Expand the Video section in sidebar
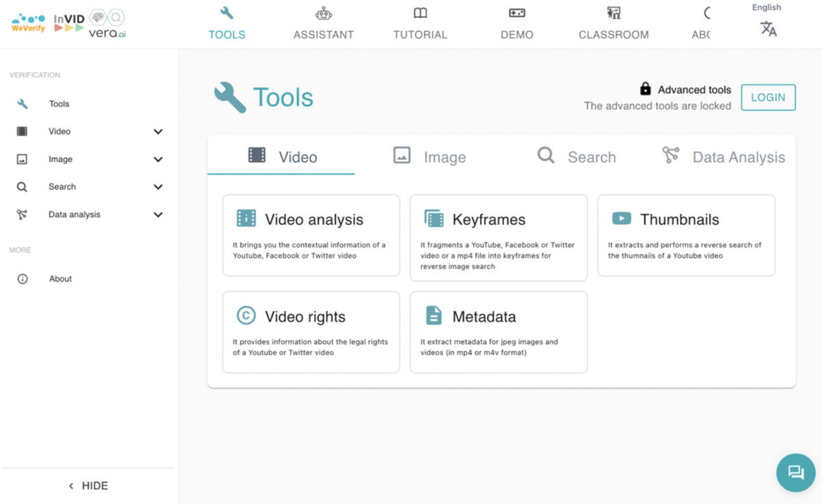Viewport: 822px width, 504px height. tap(158, 131)
